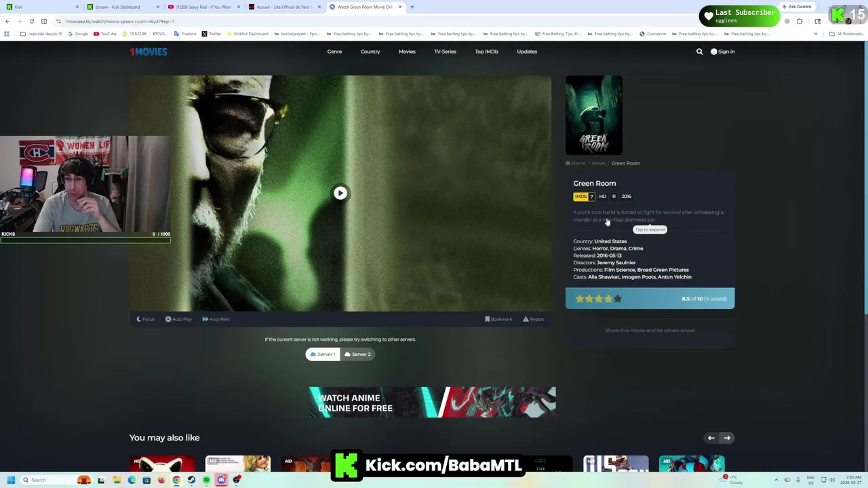This screenshot has width=868, height=488.
Task: Switch to Server 1
Action: click(x=323, y=354)
